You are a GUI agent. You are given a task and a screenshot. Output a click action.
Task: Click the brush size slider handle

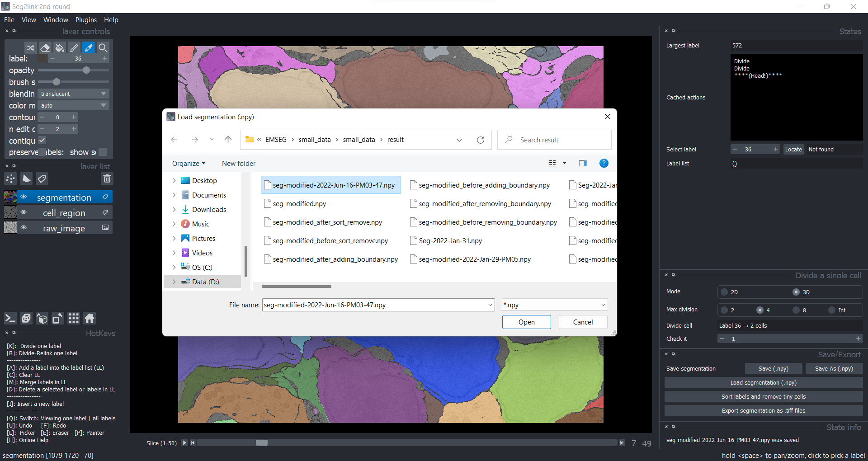pyautogui.click(x=57, y=82)
